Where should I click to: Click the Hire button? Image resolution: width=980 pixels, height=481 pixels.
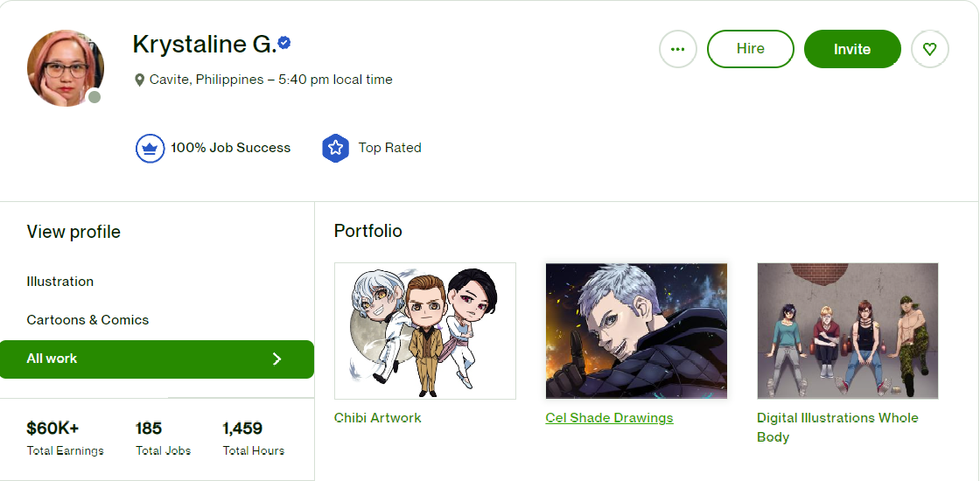(751, 49)
